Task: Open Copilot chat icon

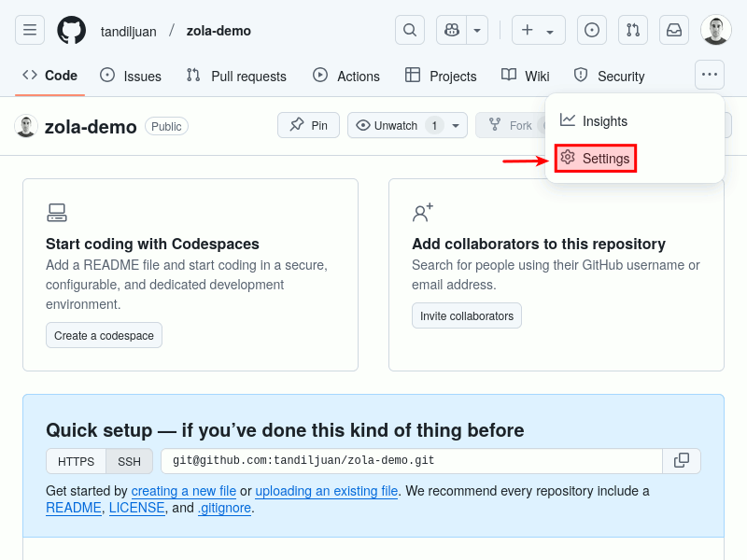Action: tap(452, 30)
